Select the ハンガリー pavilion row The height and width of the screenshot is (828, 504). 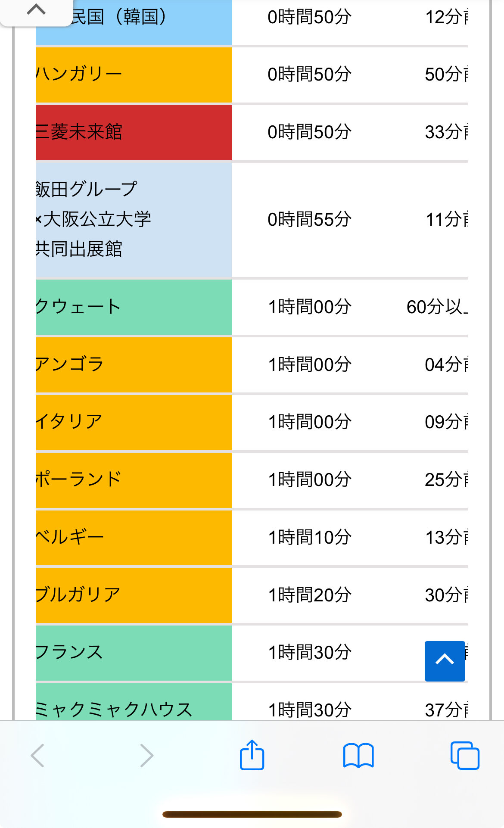click(x=134, y=75)
